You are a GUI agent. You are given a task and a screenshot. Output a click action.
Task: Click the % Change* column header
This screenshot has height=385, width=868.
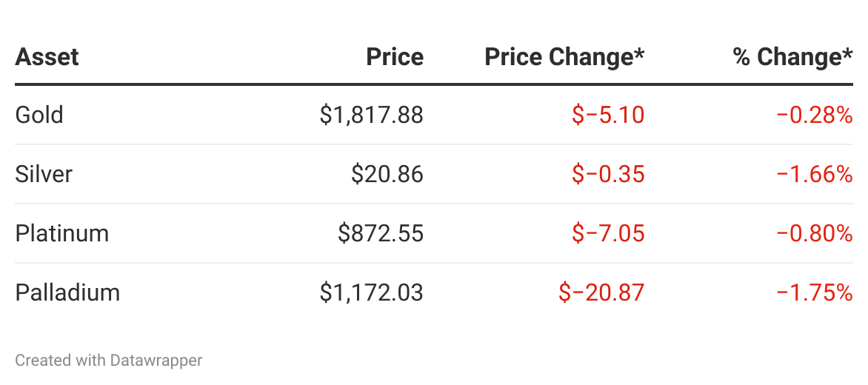(792, 57)
